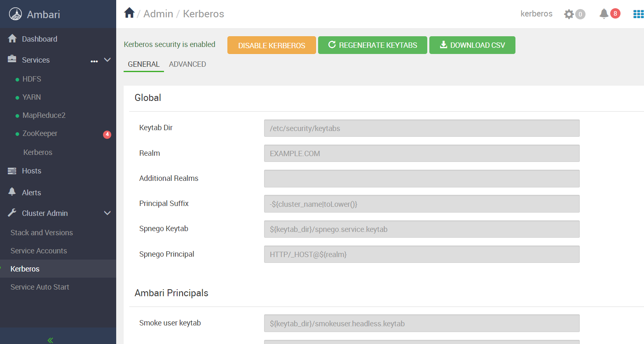Click the Alerts bell icon in sidebar
This screenshot has width=644, height=344.
tap(12, 192)
